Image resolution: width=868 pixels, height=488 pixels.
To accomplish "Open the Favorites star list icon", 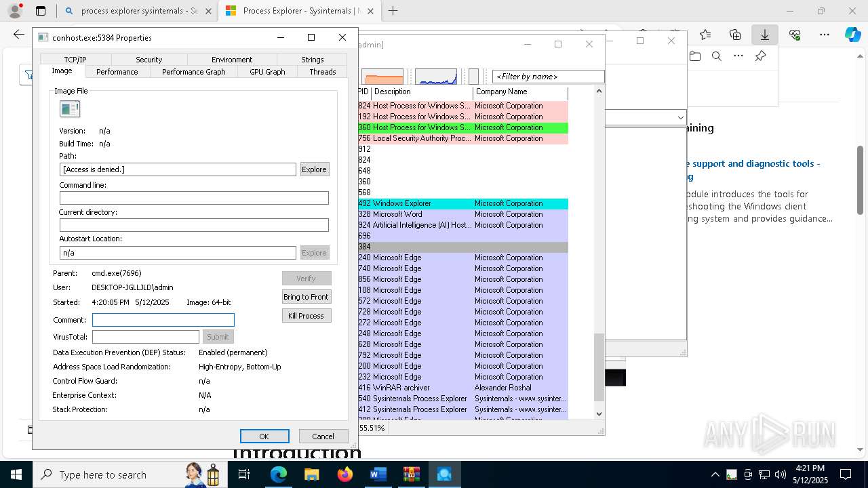I will (705, 35).
